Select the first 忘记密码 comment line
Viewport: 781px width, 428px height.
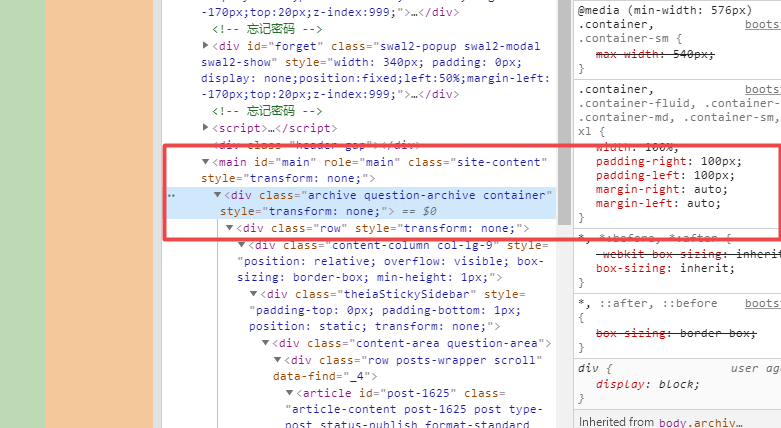(267, 29)
